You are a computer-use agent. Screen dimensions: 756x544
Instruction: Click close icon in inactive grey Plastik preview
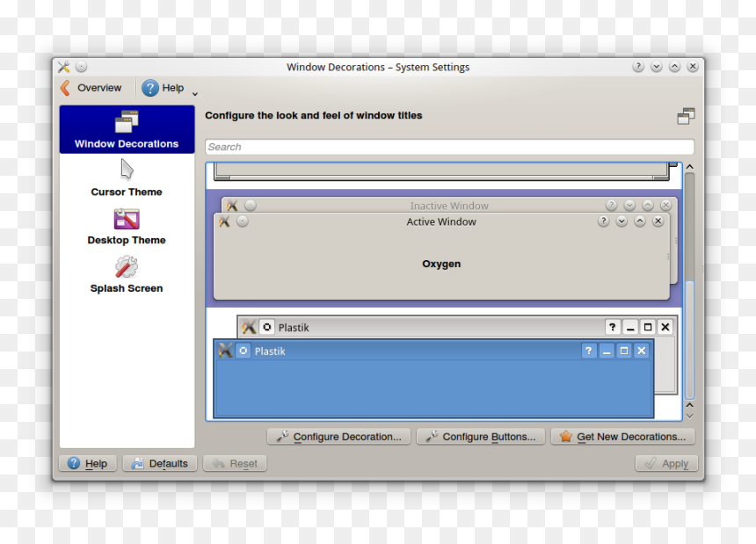tap(665, 327)
